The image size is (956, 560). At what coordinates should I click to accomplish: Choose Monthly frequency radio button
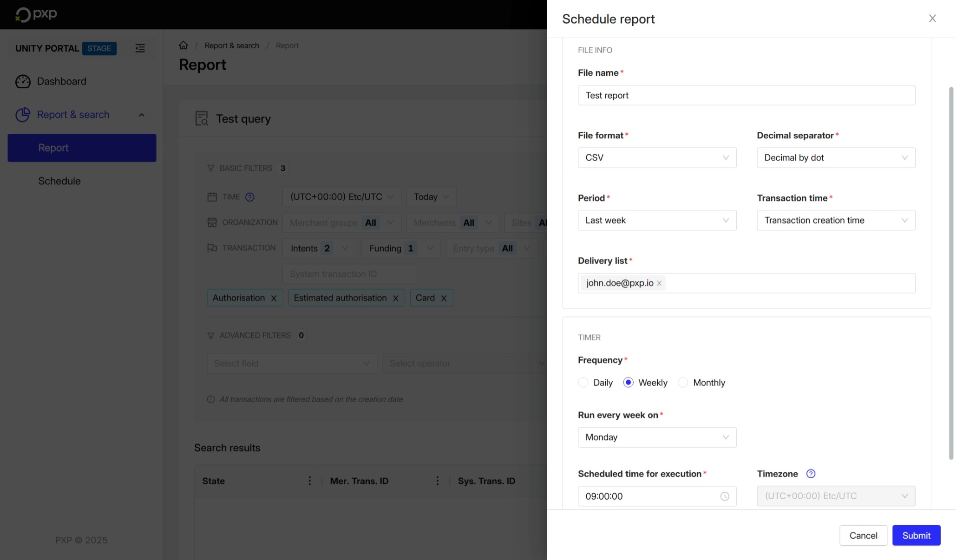pos(683,383)
